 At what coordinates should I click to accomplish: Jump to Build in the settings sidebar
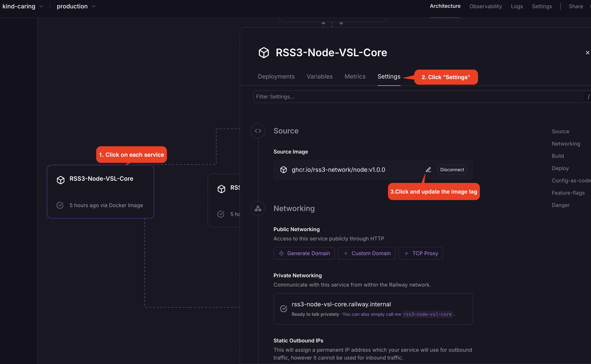[558, 156]
